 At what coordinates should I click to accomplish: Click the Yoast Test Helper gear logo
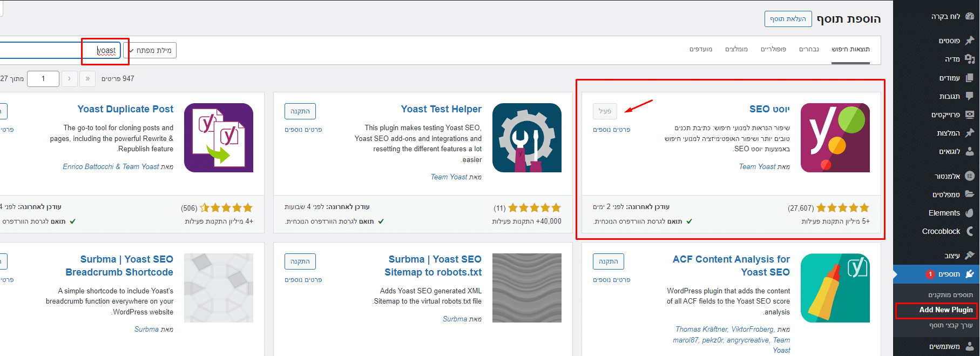[527, 138]
